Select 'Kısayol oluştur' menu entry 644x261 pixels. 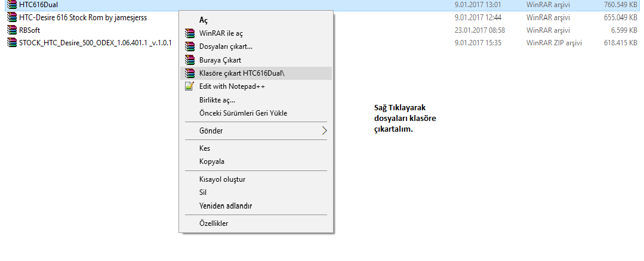[256, 179]
